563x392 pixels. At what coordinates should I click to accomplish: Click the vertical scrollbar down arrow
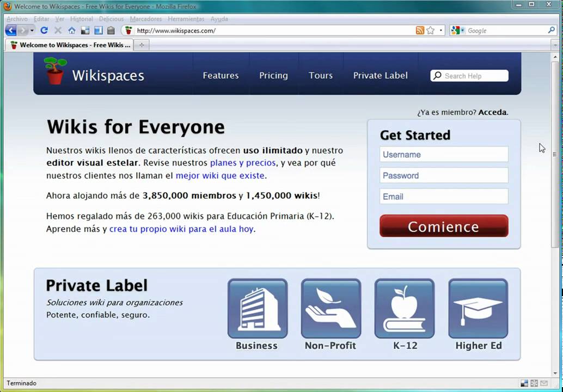555,373
